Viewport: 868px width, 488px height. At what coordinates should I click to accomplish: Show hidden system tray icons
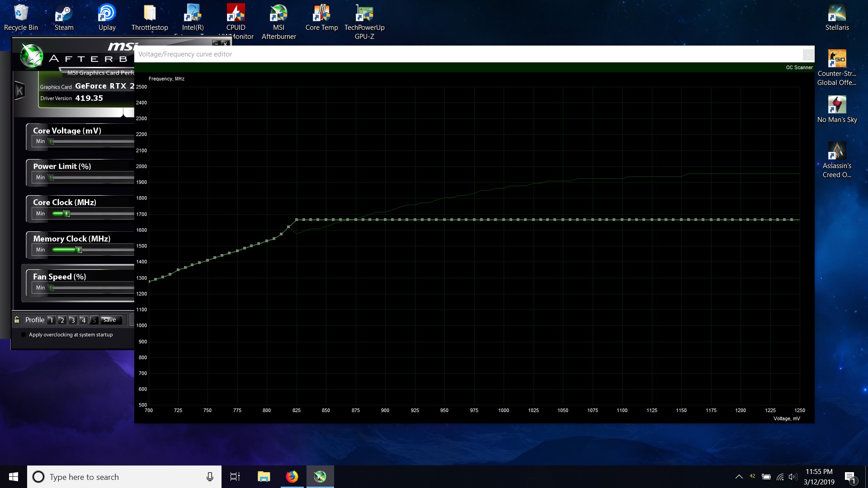pos(739,477)
